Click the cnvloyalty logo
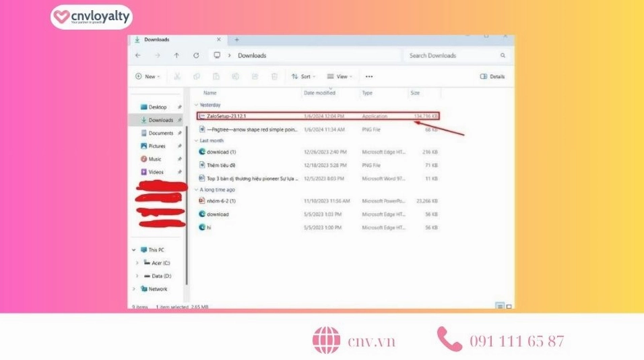 (92, 17)
